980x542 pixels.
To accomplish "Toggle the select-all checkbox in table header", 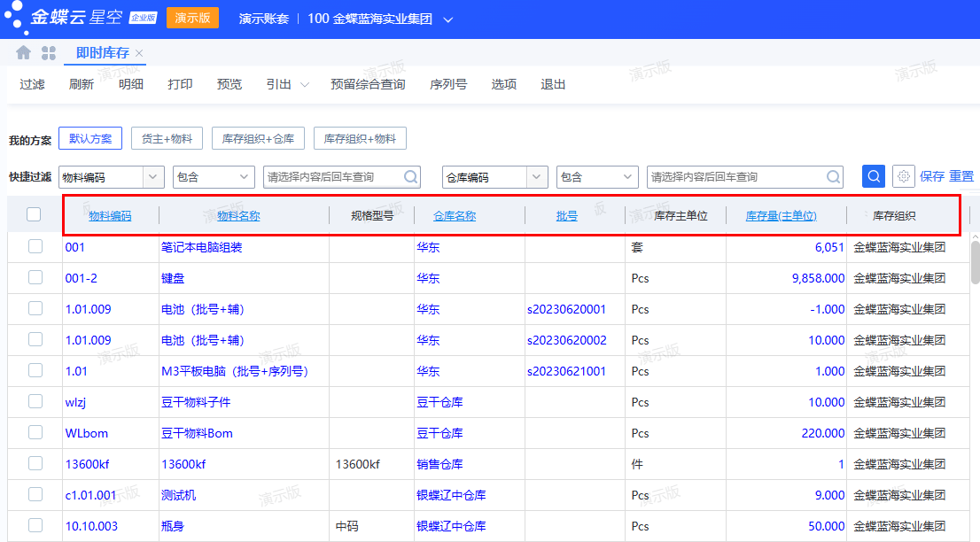I will tap(35, 215).
